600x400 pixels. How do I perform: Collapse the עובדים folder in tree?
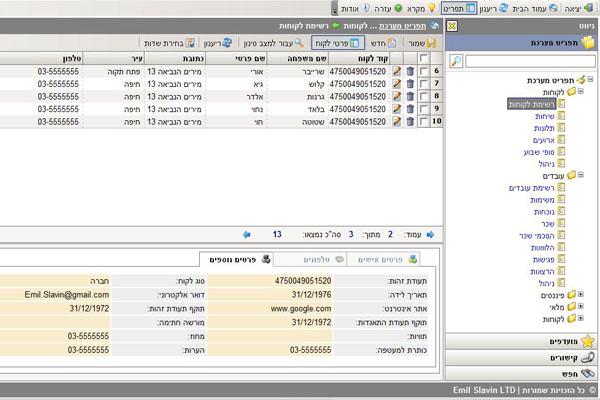click(x=581, y=175)
